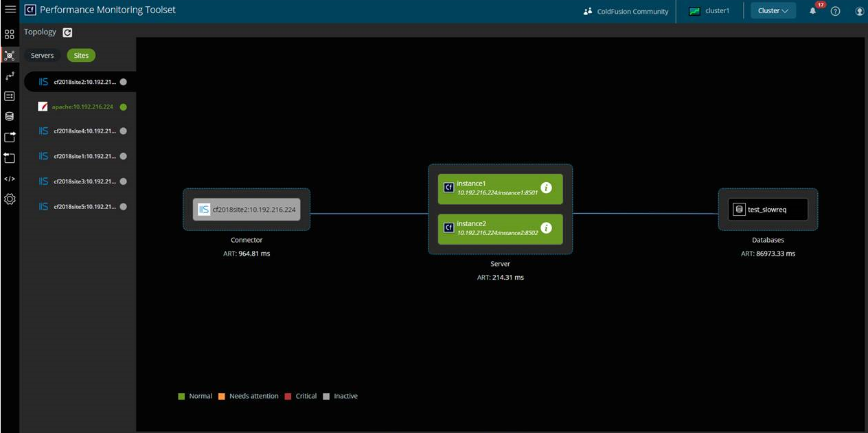Open the request flow sidebar icon
Viewport: 868px width, 433px height.
pyautogui.click(x=10, y=76)
